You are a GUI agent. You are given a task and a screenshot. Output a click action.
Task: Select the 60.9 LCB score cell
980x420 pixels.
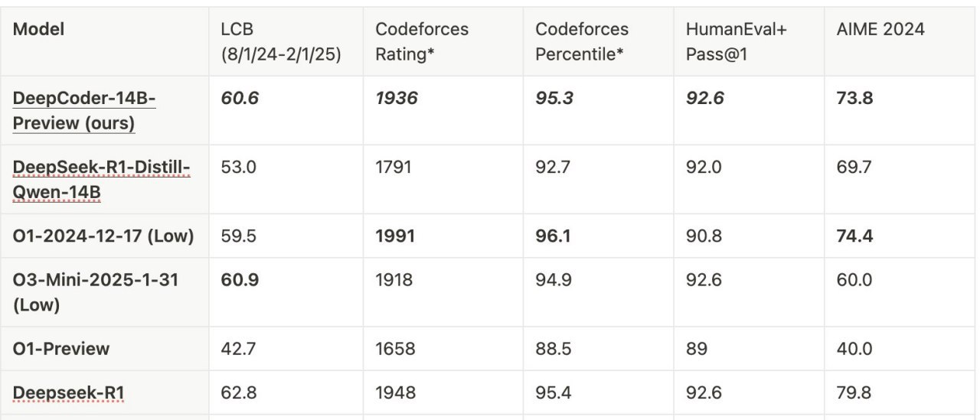[240, 280]
